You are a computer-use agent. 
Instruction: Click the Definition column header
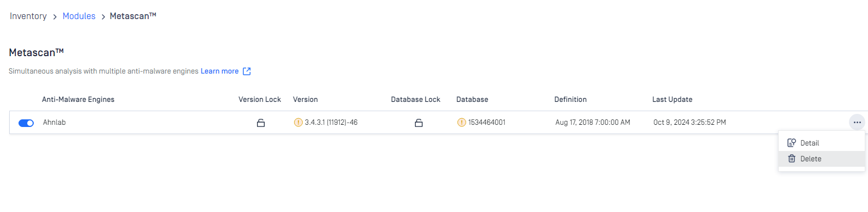coord(570,100)
